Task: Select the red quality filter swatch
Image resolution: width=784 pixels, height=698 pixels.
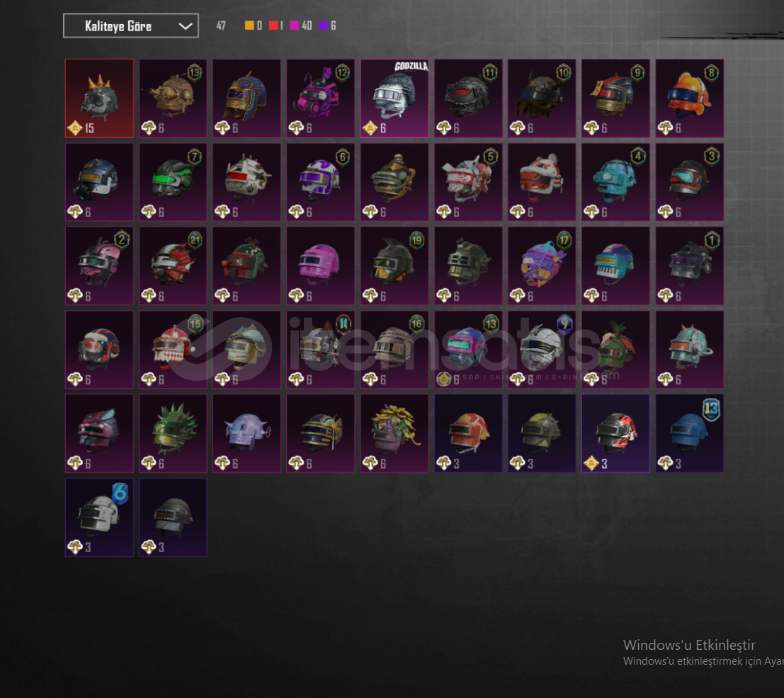Action: (273, 25)
